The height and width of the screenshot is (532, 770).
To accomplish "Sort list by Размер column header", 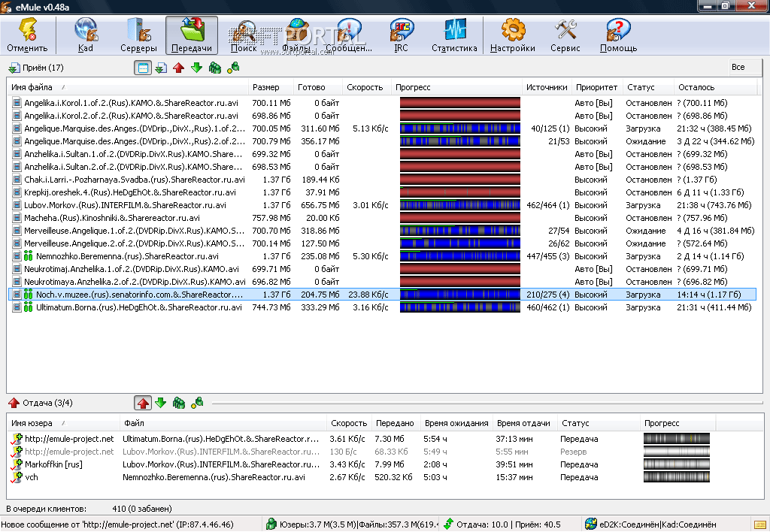I will [x=265, y=87].
